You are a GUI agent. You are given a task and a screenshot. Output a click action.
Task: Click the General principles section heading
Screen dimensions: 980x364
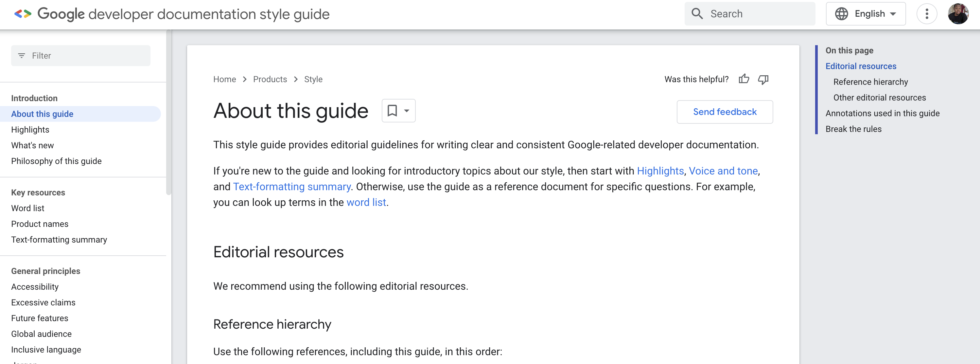46,271
